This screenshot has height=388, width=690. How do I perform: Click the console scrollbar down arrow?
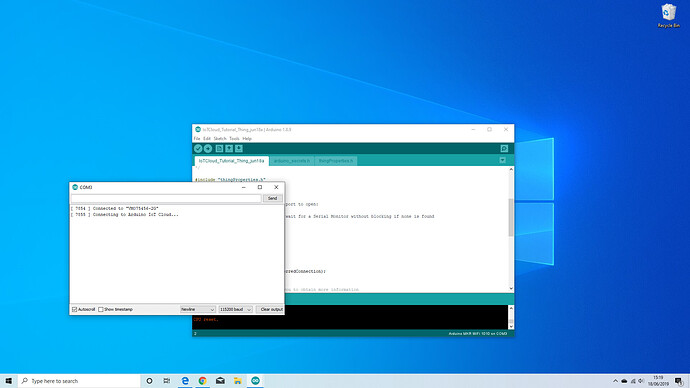tap(511, 326)
